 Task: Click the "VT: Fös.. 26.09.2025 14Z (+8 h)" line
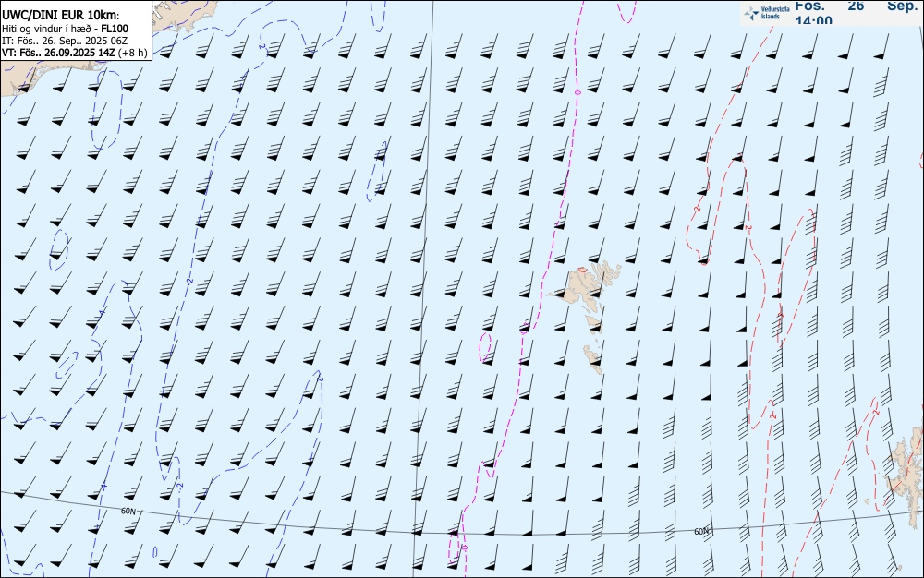pyautogui.click(x=74, y=53)
